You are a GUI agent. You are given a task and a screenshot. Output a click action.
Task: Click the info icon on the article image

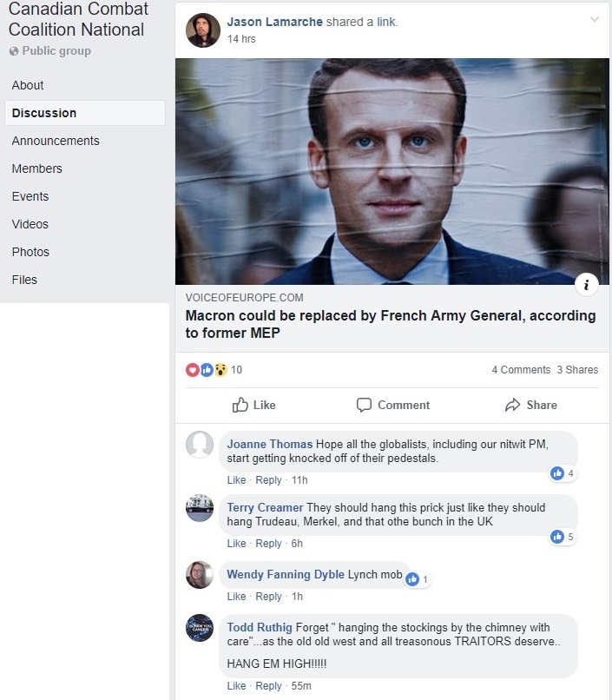click(x=587, y=284)
